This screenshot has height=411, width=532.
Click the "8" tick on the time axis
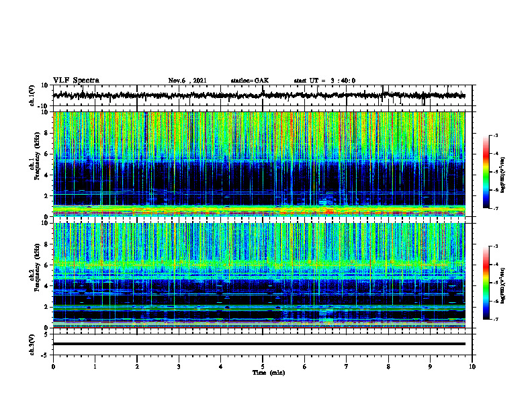click(x=388, y=367)
